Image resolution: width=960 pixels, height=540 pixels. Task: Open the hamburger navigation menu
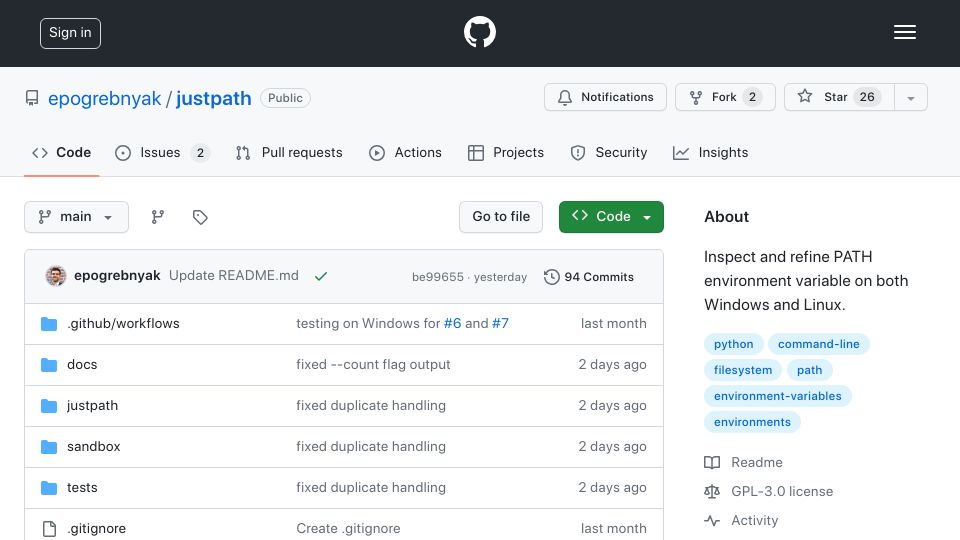pos(904,32)
